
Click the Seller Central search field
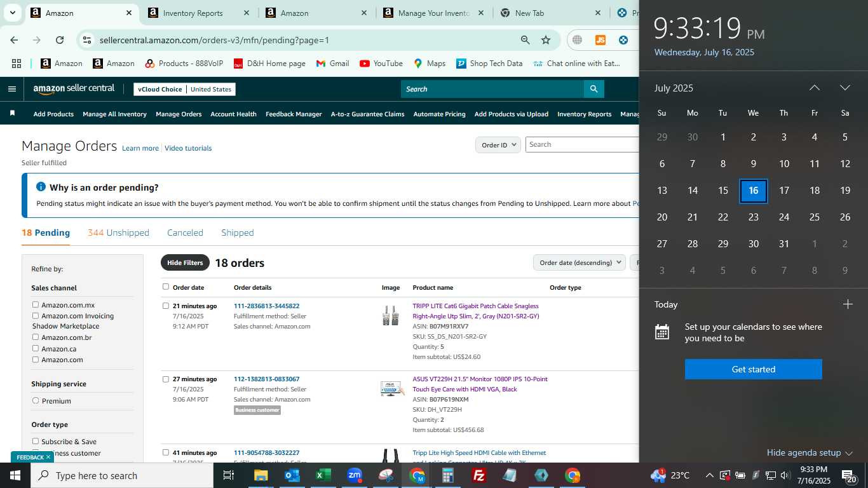click(x=492, y=89)
